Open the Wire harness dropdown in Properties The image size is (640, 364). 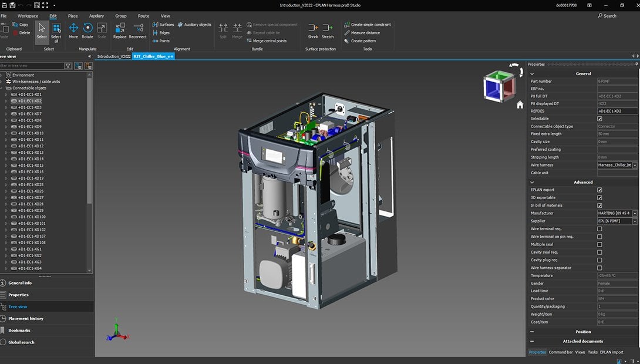pyautogui.click(x=635, y=165)
